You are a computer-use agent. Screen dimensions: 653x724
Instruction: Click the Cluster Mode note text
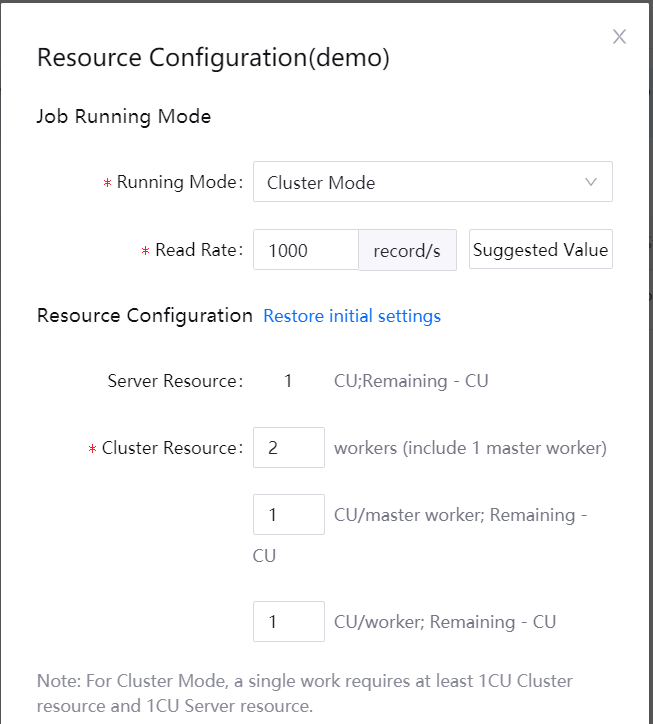305,693
